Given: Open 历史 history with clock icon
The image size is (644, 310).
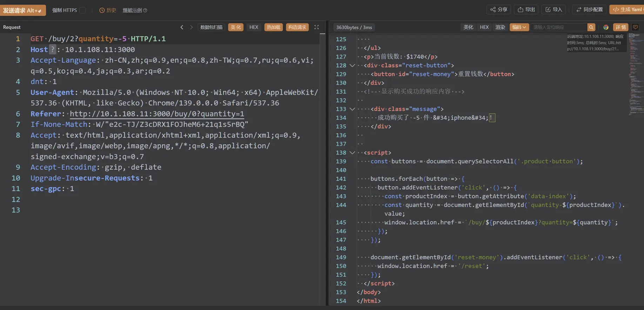Looking at the screenshot, I should point(108,10).
